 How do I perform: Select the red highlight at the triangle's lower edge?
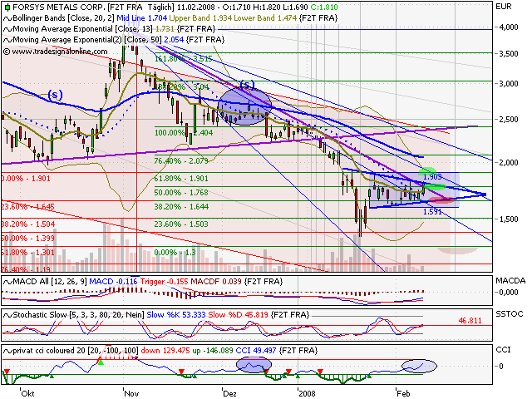tap(441, 200)
